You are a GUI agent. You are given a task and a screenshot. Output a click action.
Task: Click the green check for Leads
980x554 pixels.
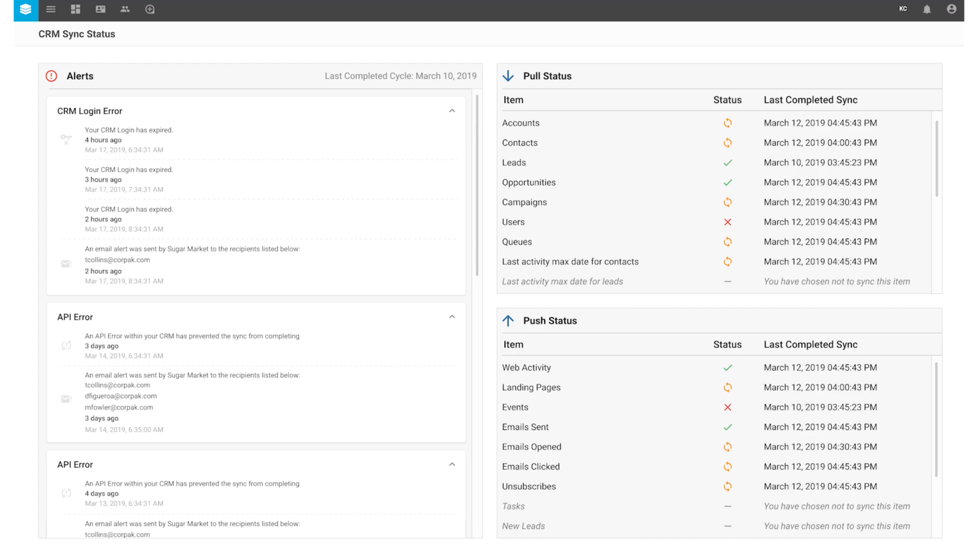coord(727,163)
